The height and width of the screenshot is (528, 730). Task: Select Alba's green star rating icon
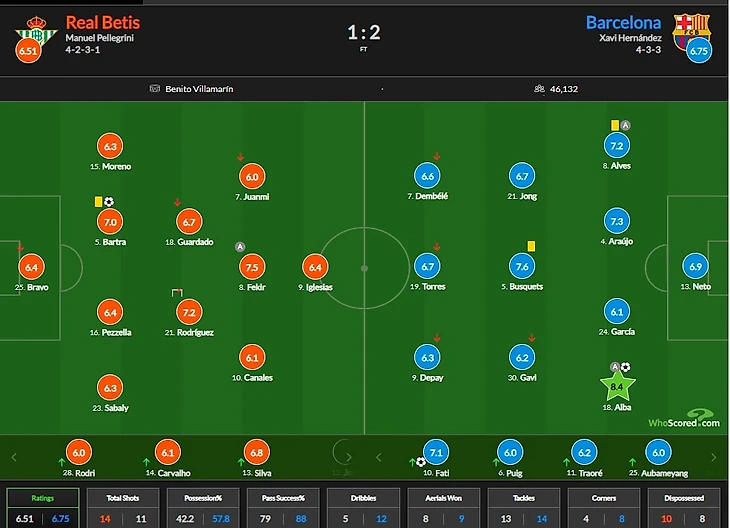[x=617, y=386]
